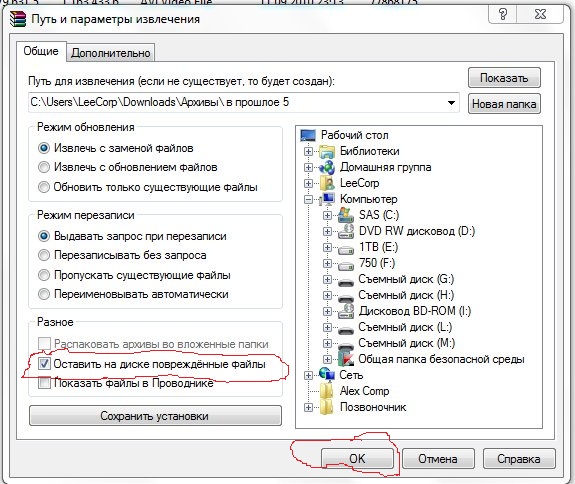Expand the 750 (F:) drive node
The height and width of the screenshot is (484, 575).
tap(327, 263)
